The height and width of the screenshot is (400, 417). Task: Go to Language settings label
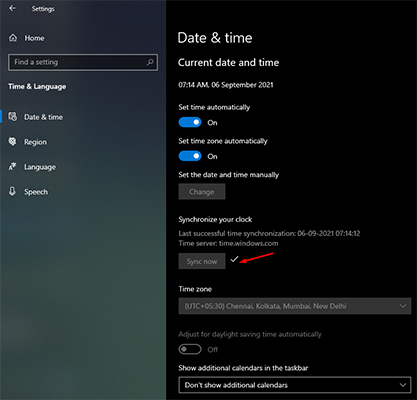coord(40,167)
